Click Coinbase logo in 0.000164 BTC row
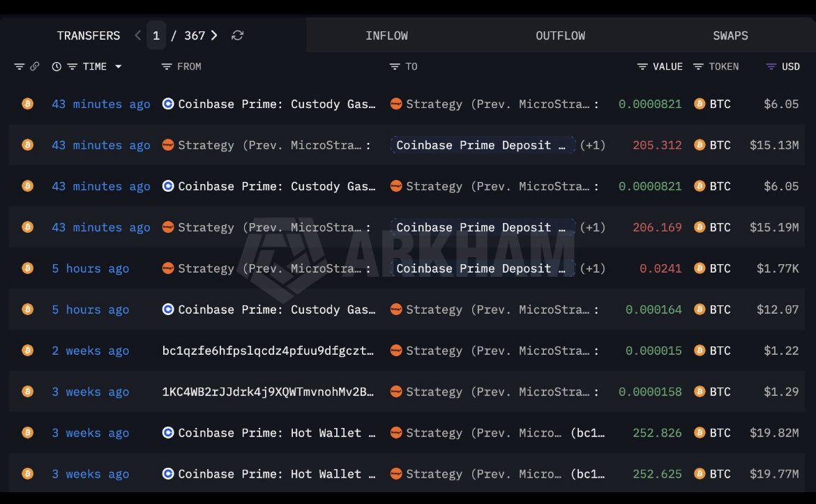816x504 pixels. (x=167, y=309)
